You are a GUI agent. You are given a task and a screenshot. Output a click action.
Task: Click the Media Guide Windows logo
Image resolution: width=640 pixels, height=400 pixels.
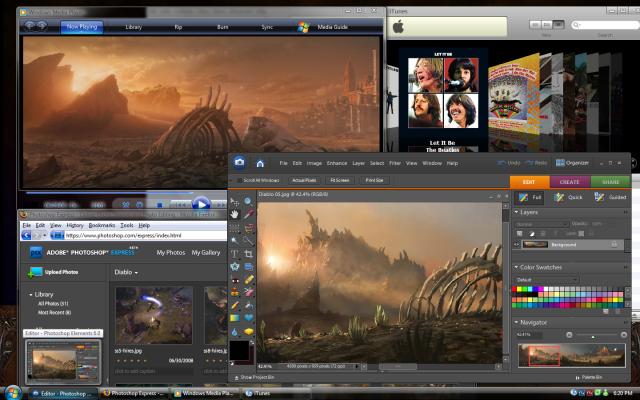(303, 27)
